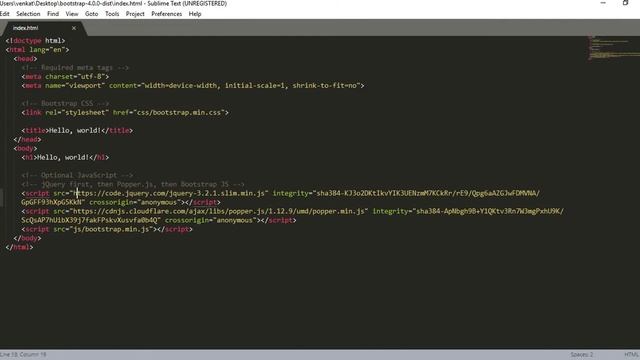Click the popper.min.js cloudflare URL

coord(219,211)
